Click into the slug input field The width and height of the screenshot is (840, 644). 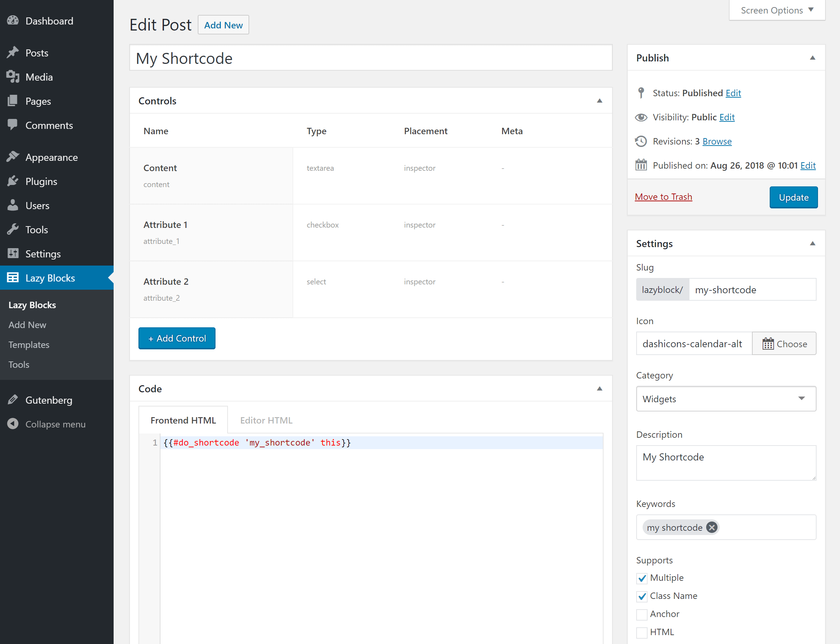[x=752, y=289]
